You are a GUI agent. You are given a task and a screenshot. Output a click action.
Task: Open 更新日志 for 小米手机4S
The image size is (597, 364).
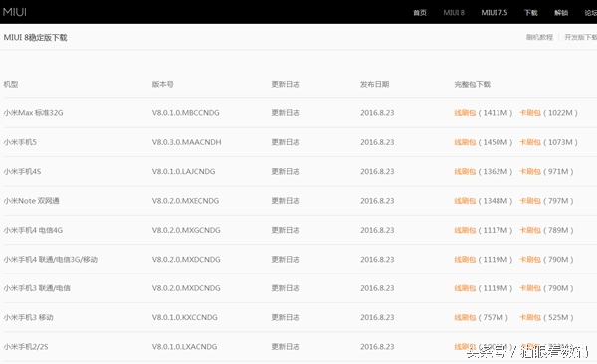click(x=286, y=172)
